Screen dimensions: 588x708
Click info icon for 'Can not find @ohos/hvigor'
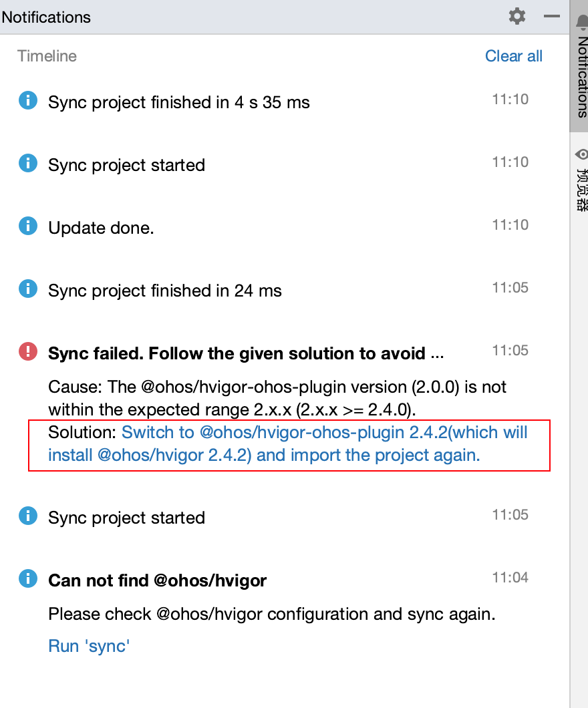(28, 578)
